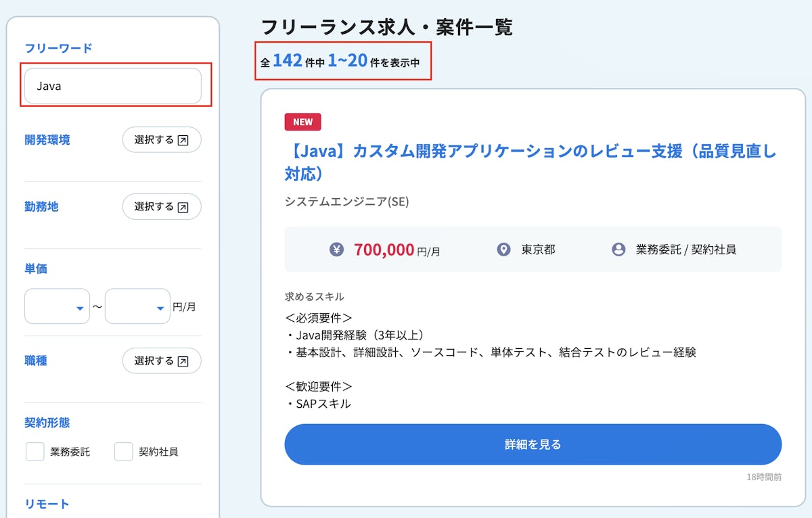The width and height of the screenshot is (812, 518).
Task: Click the location pin icon near 東京都
Action: (505, 249)
